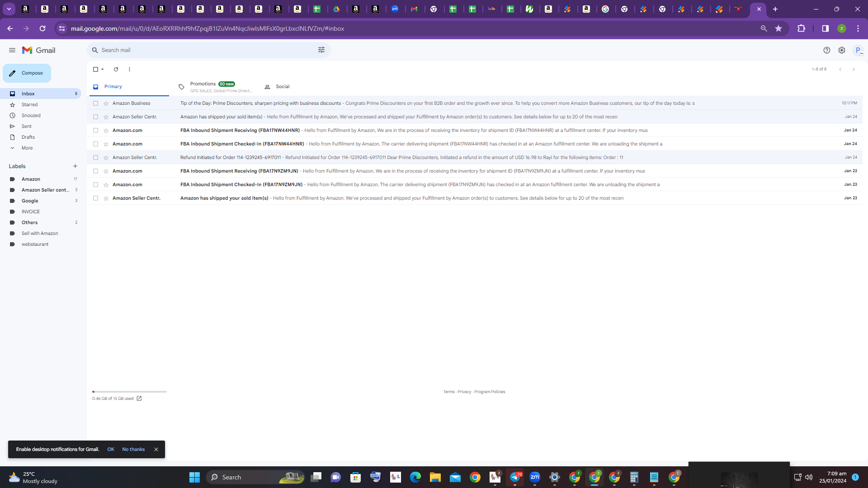Open storage management link icon
Image resolution: width=868 pixels, height=488 pixels.
pyautogui.click(x=139, y=399)
